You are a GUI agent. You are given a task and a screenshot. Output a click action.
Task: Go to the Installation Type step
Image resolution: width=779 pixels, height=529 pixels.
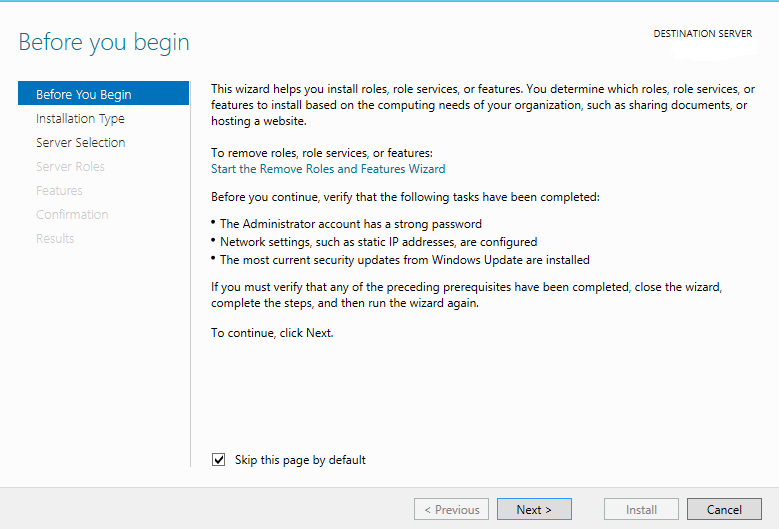[80, 119]
